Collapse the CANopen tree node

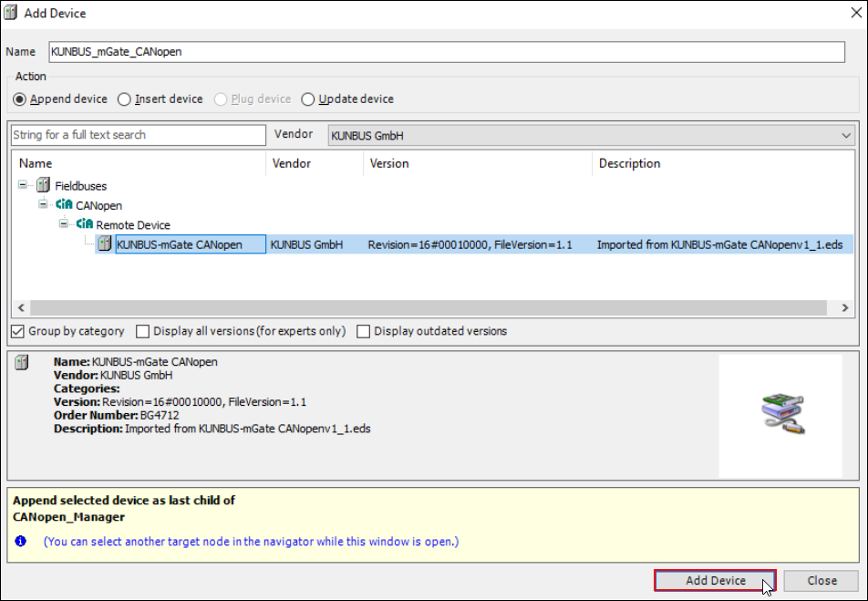pos(43,204)
